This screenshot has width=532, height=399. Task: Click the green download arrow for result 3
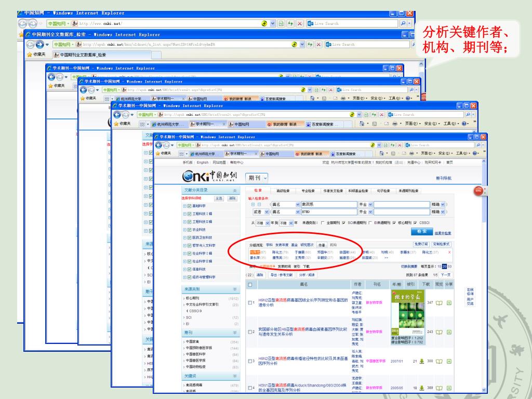click(x=422, y=361)
